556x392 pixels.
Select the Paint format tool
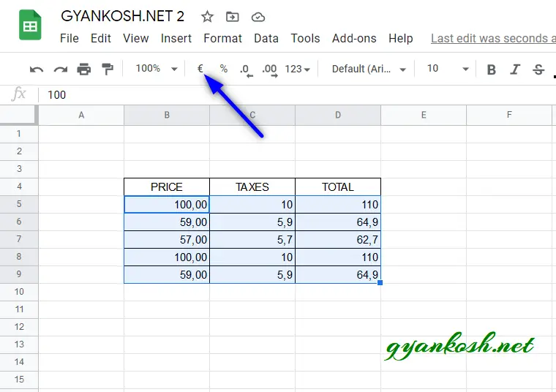pyautogui.click(x=107, y=69)
